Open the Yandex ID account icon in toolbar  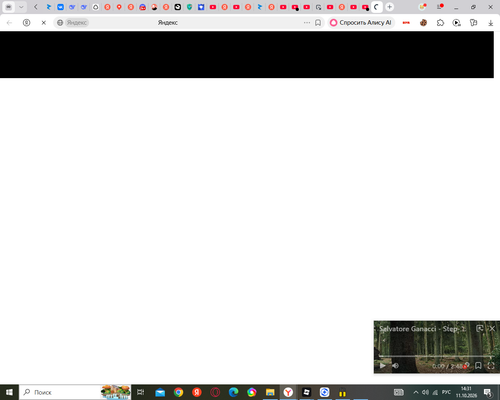26,23
